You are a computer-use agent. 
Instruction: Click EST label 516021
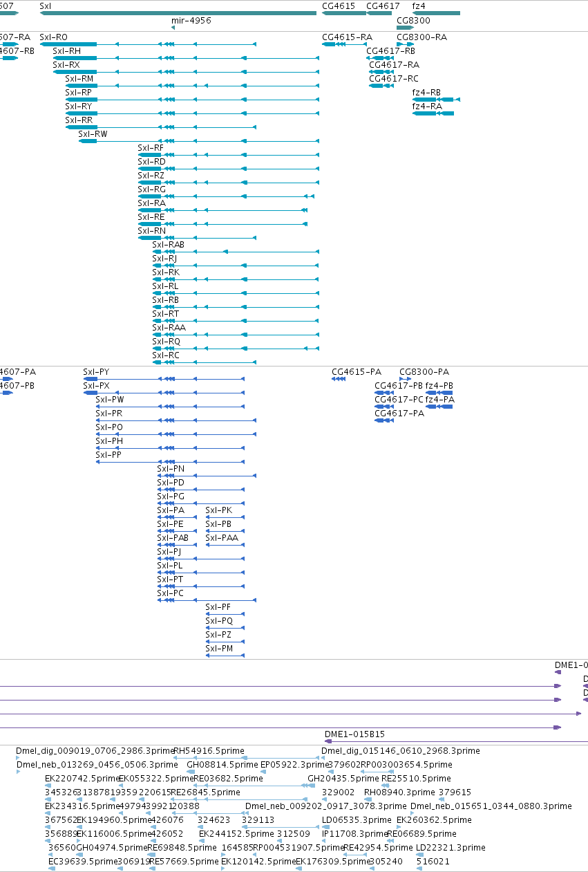433,862
